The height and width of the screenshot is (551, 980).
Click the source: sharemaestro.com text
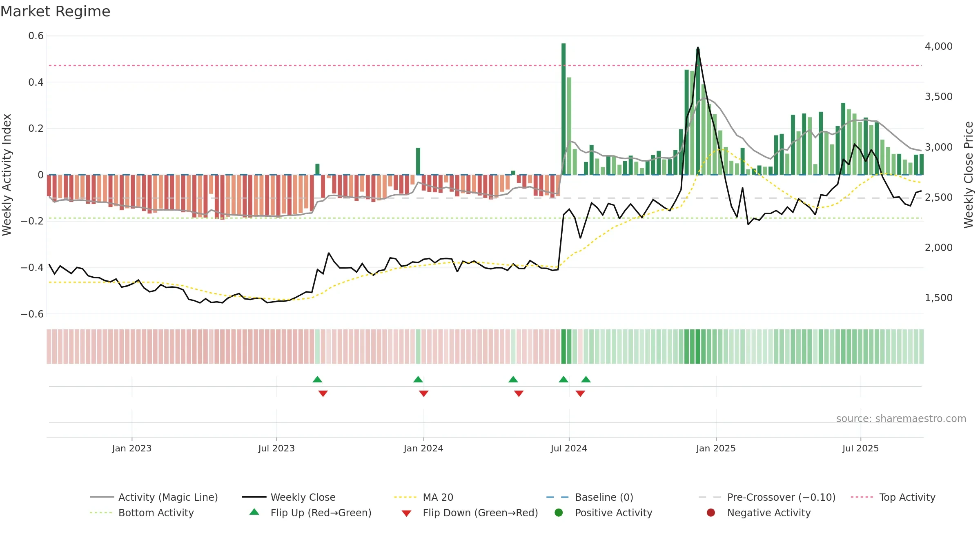901,418
